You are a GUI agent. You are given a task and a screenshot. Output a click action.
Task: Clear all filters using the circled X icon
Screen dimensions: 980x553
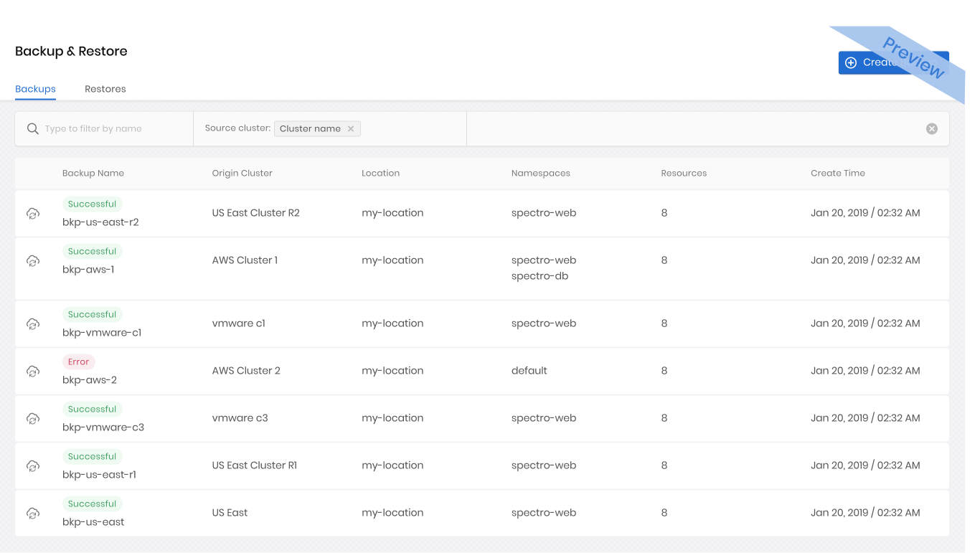tap(931, 128)
